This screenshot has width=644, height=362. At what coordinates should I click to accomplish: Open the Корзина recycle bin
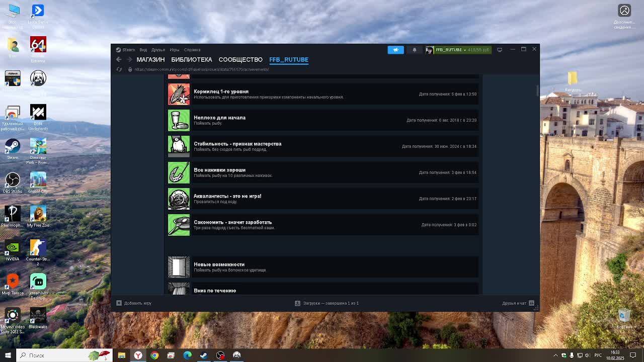coord(624,318)
